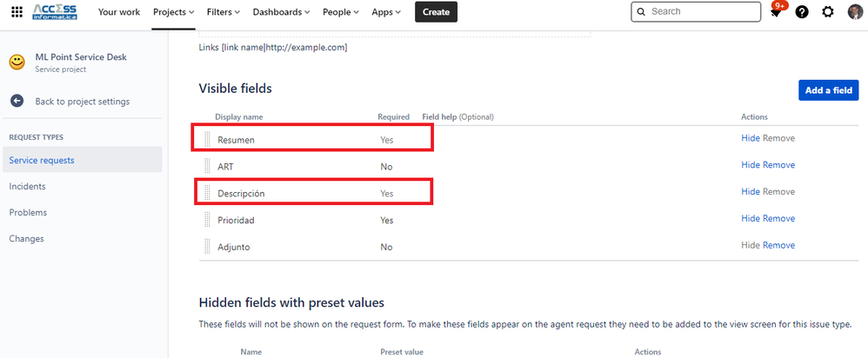
Task: Open the app switcher grid icon
Action: coord(17,11)
